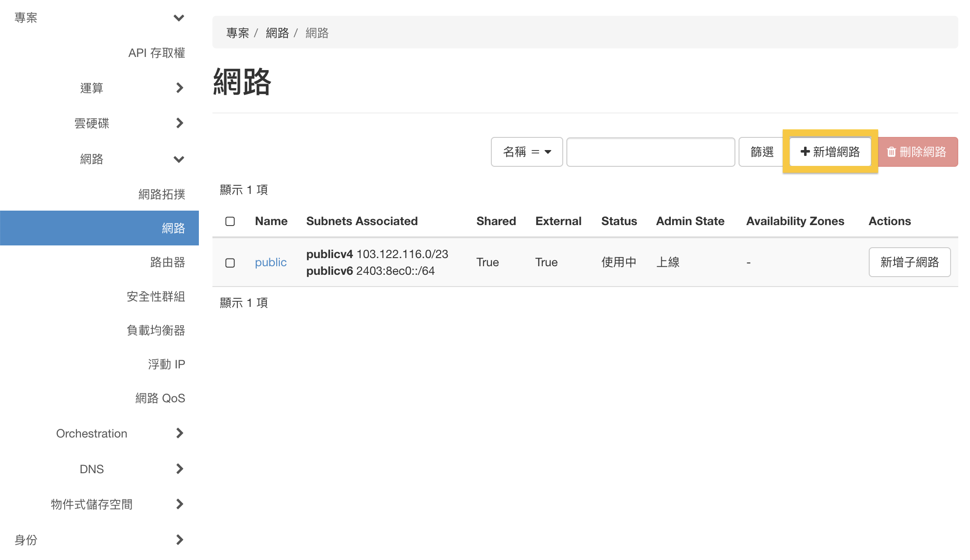The image size is (970, 560).
Task: Expand 物件式儲存空間 object storage chevron
Action: click(179, 504)
